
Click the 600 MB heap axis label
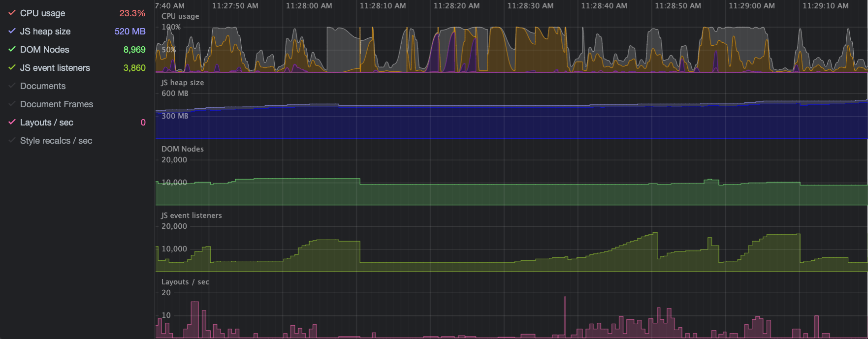point(175,93)
